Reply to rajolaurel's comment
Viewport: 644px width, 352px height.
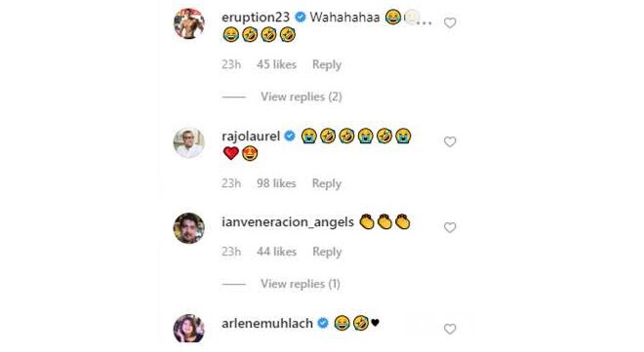(x=327, y=183)
